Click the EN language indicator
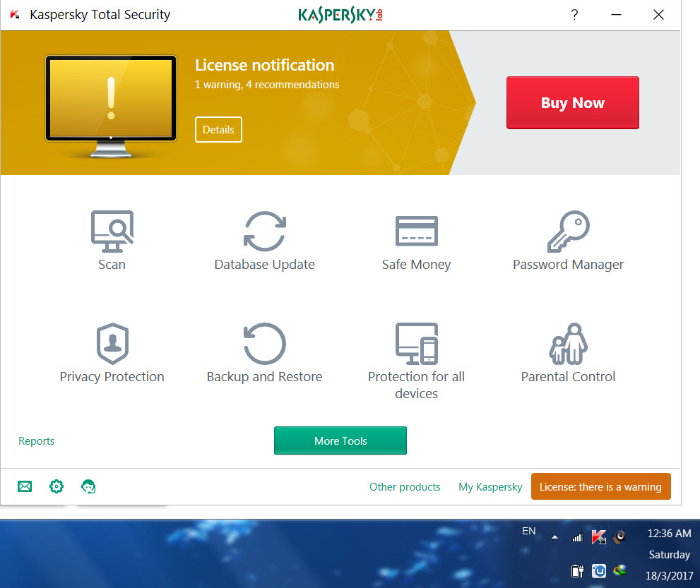700x588 pixels. pos(528,531)
